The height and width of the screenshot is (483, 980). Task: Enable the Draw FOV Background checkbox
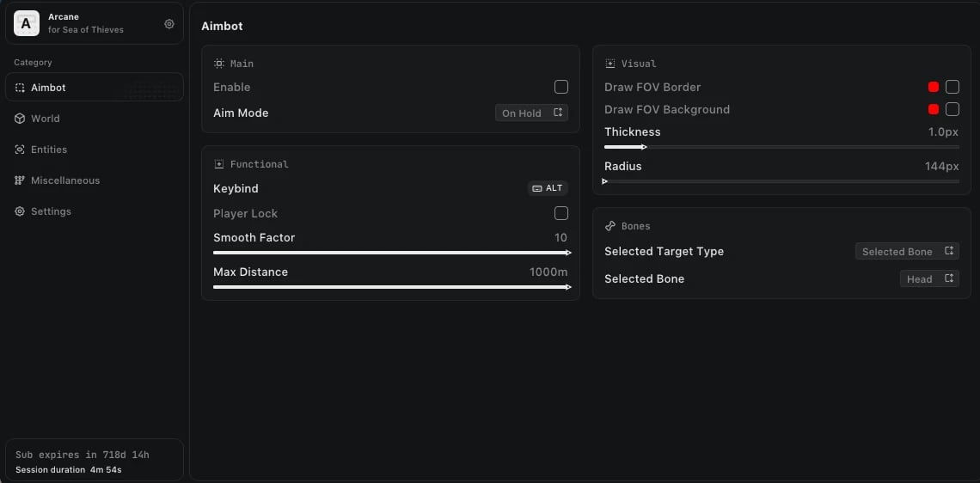(952, 109)
